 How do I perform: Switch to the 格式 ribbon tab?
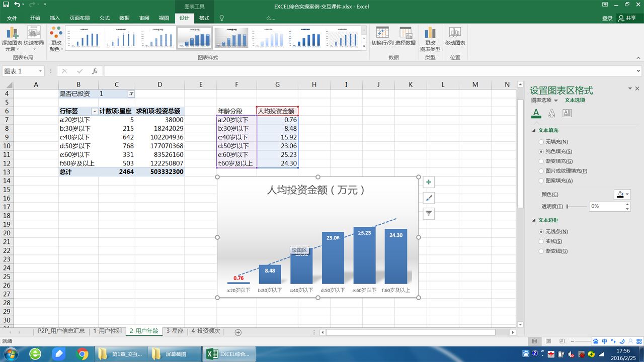204,18
